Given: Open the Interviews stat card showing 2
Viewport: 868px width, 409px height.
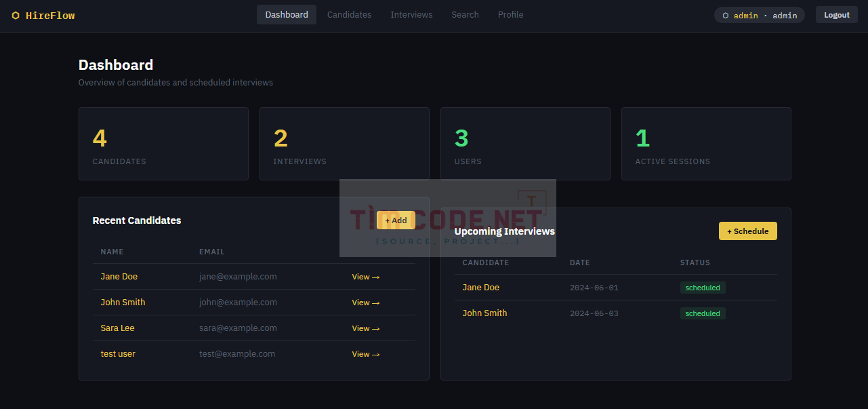Looking at the screenshot, I should [344, 144].
